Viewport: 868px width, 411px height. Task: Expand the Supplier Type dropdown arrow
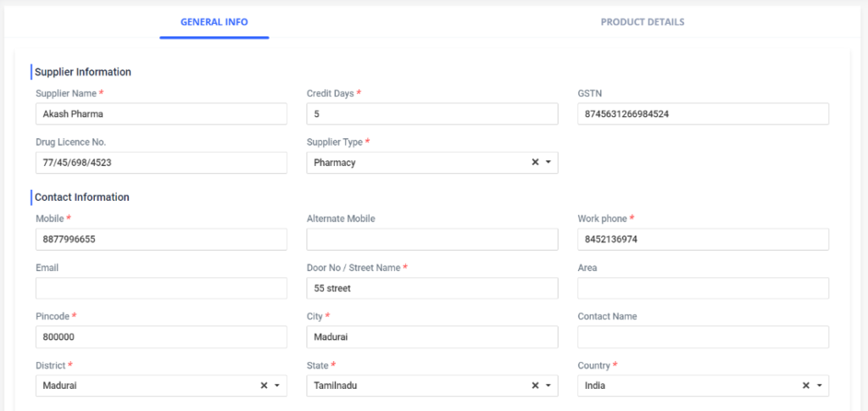(x=548, y=163)
